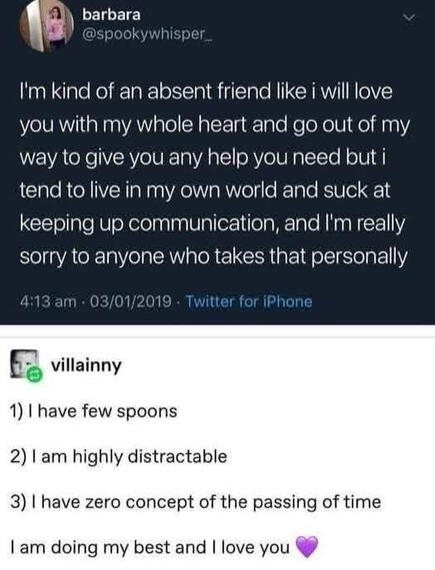Click the tweet line "tend to live in my own world"
This screenshot has height=570, width=435.
click(x=205, y=190)
